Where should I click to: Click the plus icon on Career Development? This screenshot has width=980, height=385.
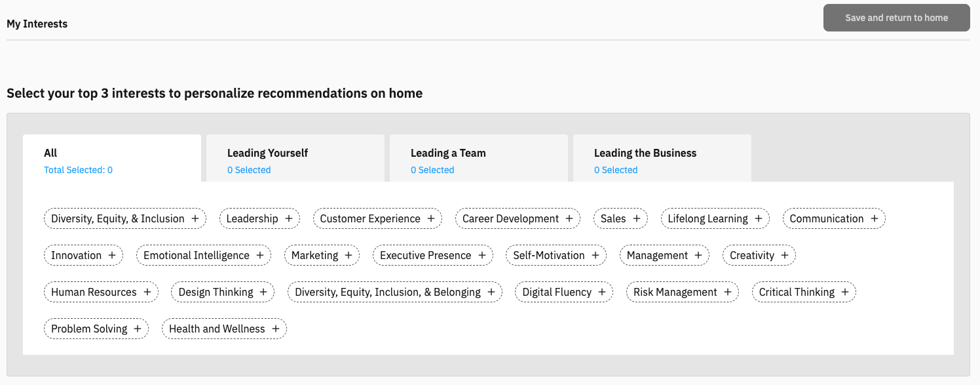pos(569,218)
